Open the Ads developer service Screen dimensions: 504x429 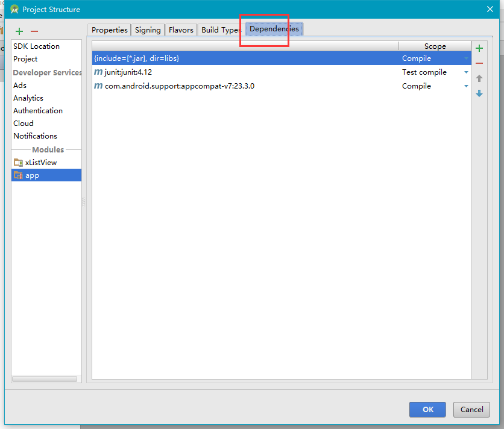[46, 85]
